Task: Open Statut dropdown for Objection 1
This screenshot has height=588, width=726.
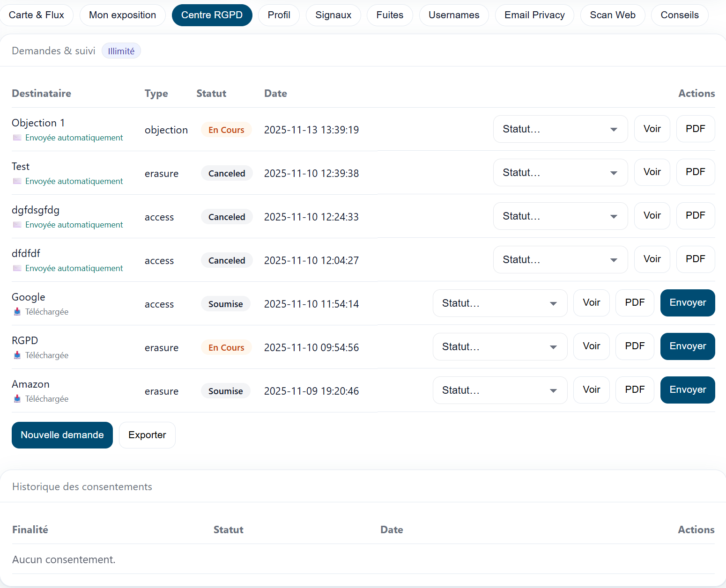Action: pos(560,129)
